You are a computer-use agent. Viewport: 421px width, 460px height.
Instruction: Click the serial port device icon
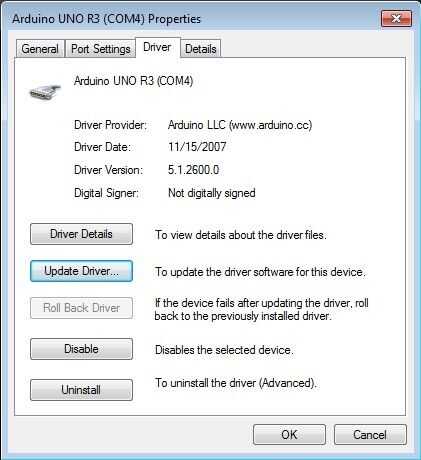click(45, 92)
